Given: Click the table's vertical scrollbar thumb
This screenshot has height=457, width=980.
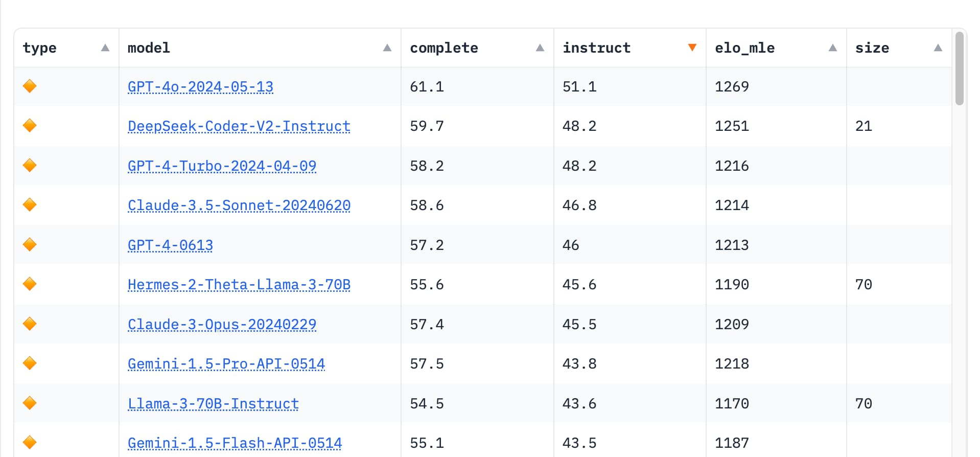Looking at the screenshot, I should click(960, 68).
